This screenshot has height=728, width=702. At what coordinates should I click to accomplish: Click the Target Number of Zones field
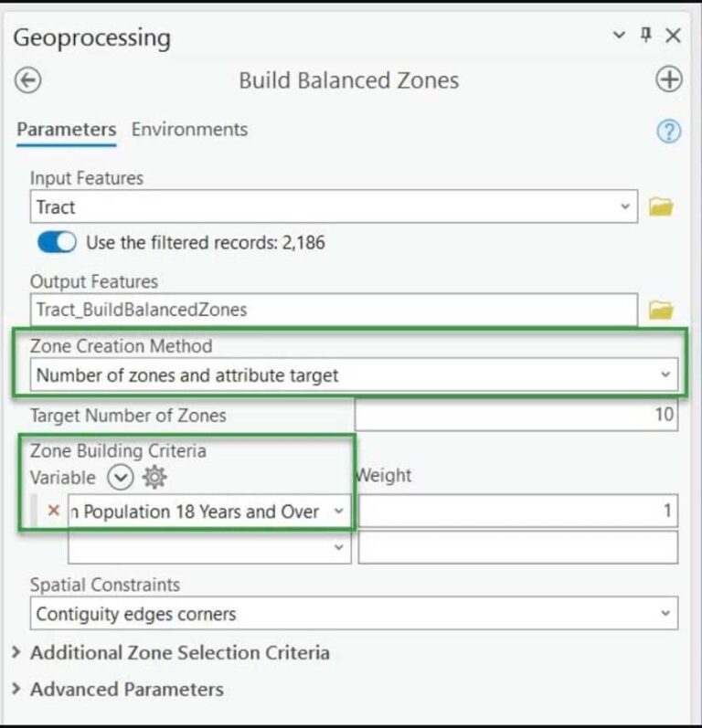click(516, 416)
